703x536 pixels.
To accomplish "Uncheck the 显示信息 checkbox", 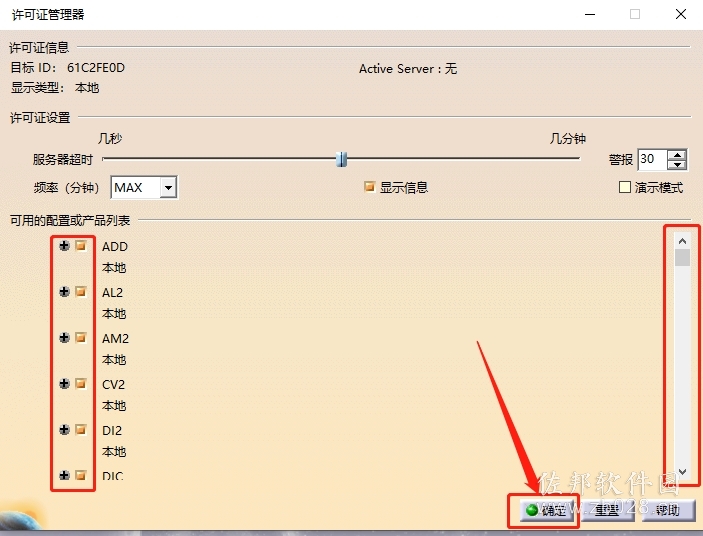I will click(x=369, y=186).
